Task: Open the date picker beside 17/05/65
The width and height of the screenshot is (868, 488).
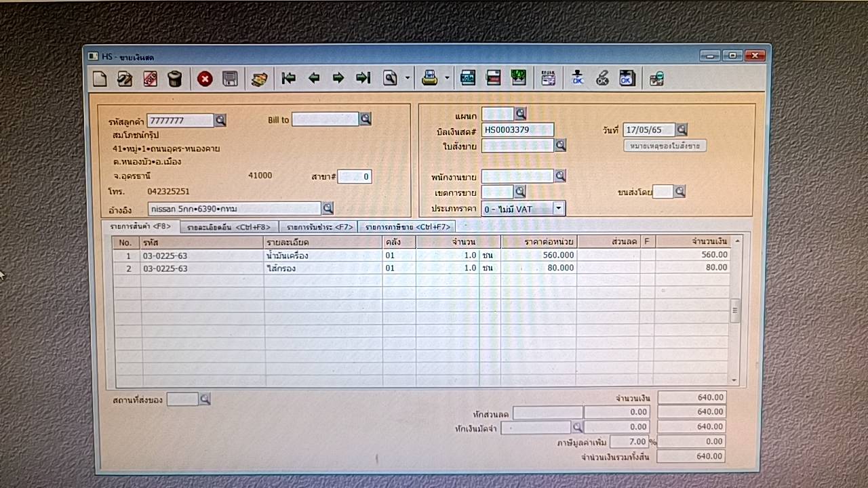Action: (x=682, y=129)
